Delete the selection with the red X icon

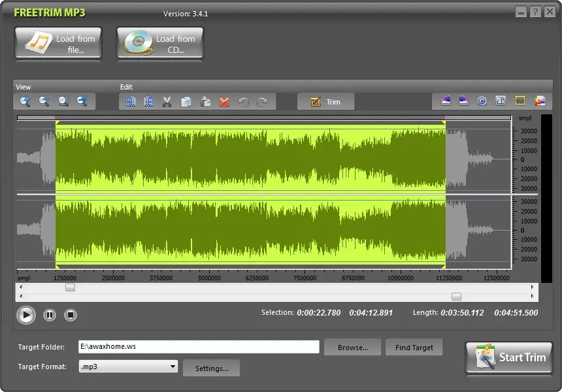[x=224, y=102]
